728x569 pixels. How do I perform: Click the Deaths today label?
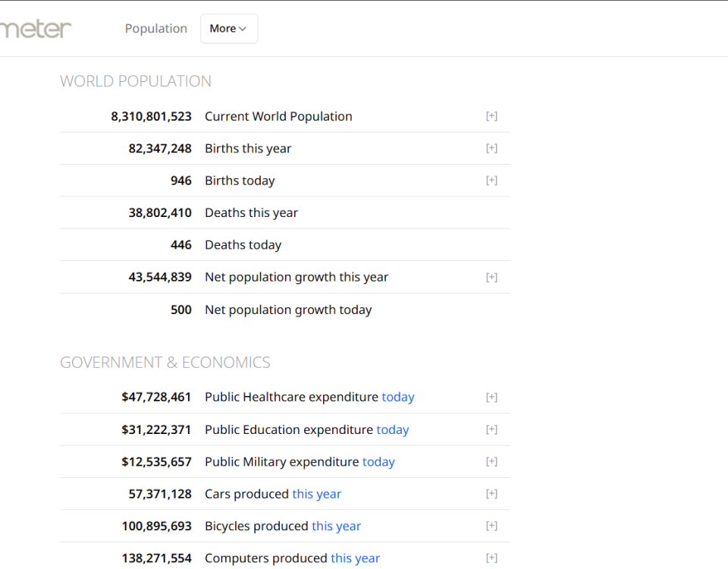[243, 245]
